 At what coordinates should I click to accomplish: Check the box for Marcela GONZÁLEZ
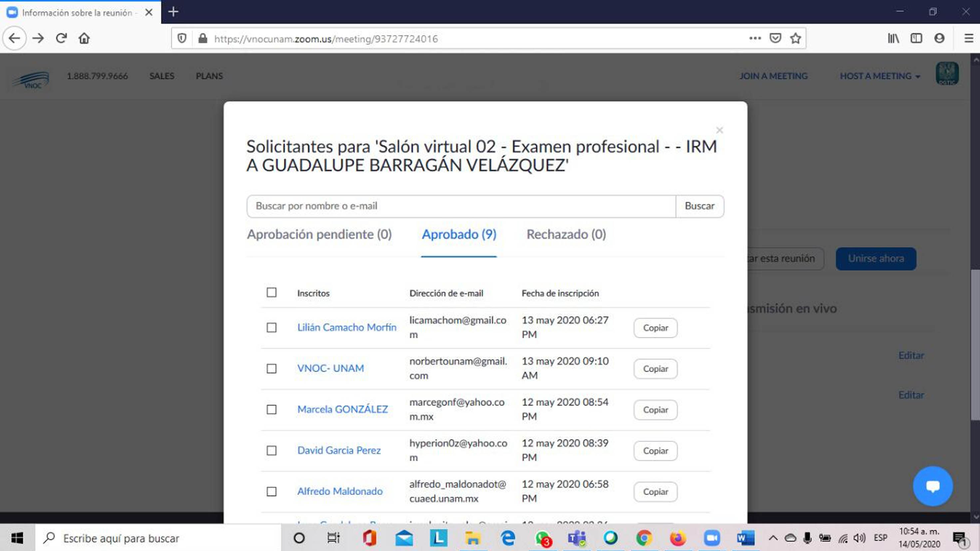point(272,410)
